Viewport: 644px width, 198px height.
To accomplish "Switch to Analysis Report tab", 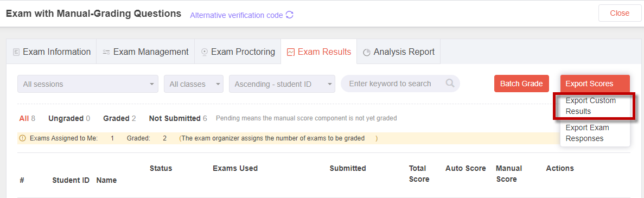I will click(x=398, y=52).
